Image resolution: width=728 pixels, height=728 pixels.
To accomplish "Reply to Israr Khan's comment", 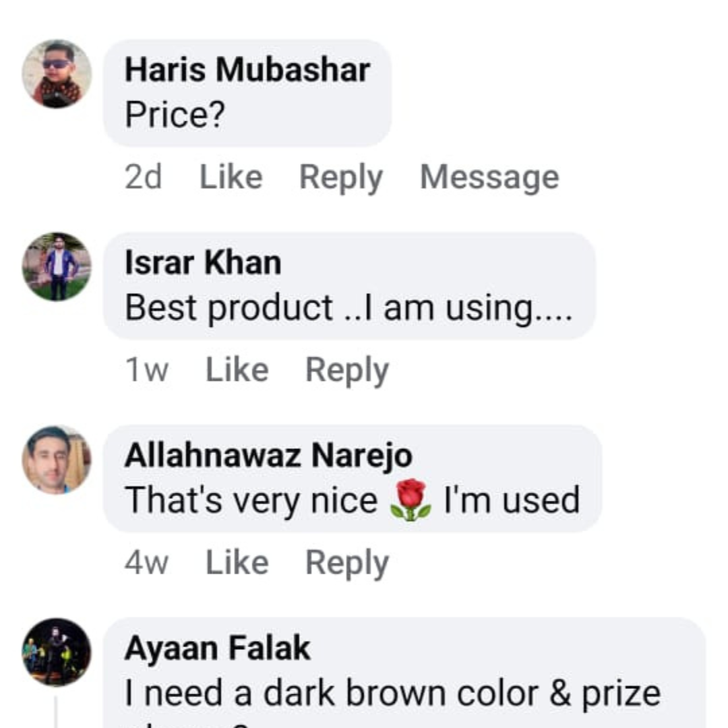I will point(346,370).
